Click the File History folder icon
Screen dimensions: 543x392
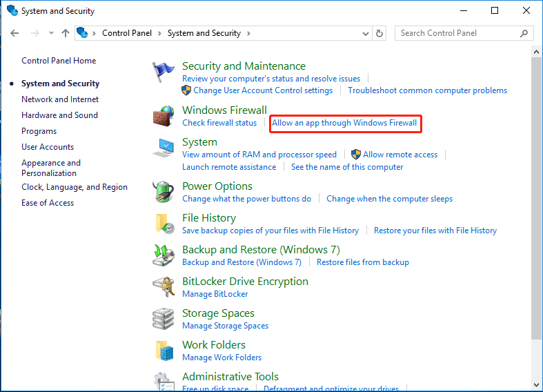(x=164, y=224)
